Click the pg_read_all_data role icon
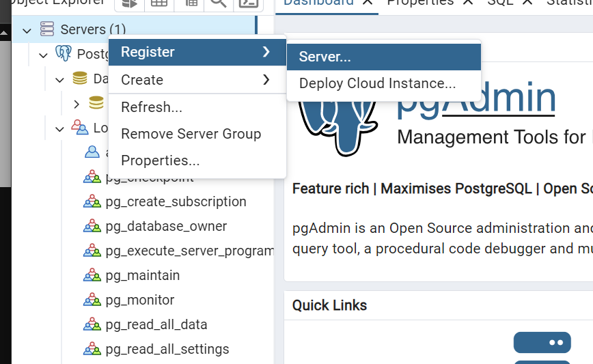The width and height of the screenshot is (593, 364). pos(92,324)
